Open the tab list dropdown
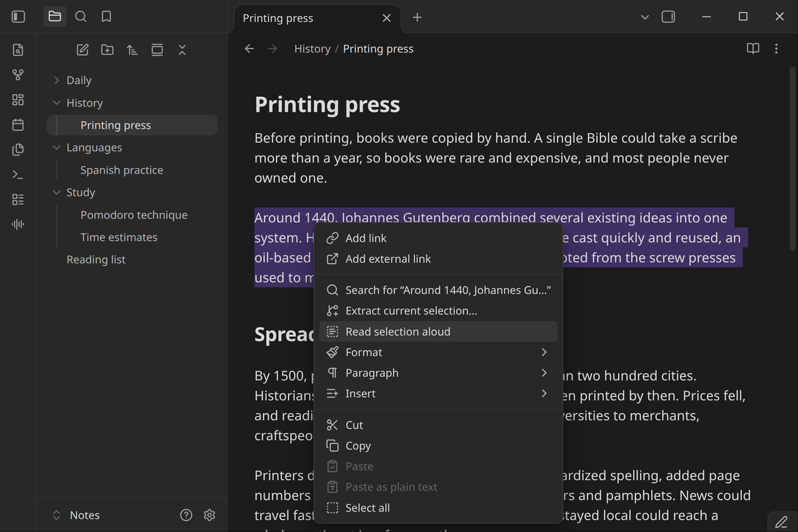798x532 pixels. [644, 17]
